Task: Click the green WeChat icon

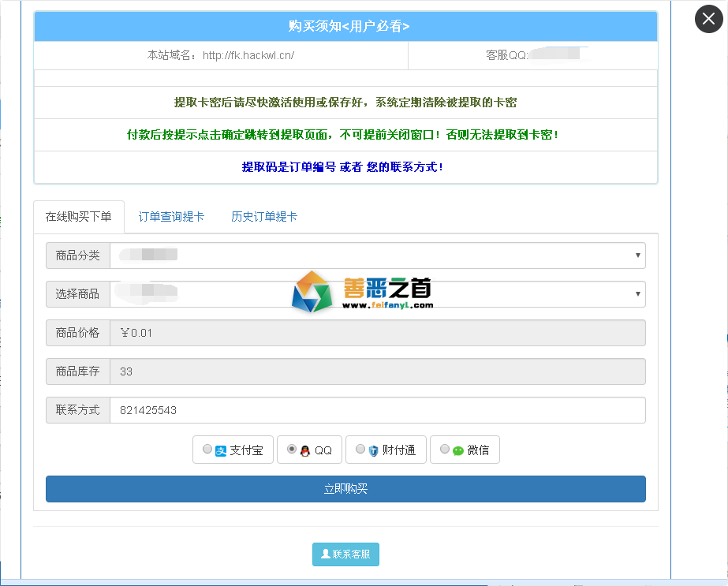Action: pos(458,450)
